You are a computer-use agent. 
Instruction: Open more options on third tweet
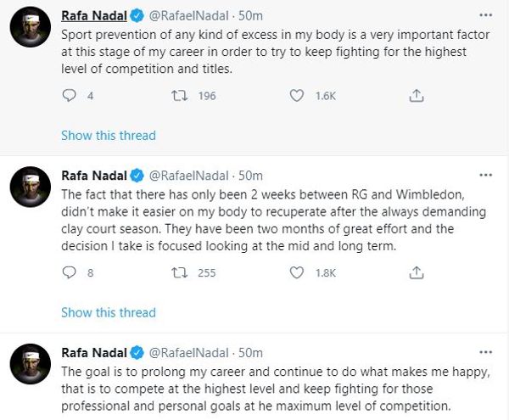click(484, 352)
